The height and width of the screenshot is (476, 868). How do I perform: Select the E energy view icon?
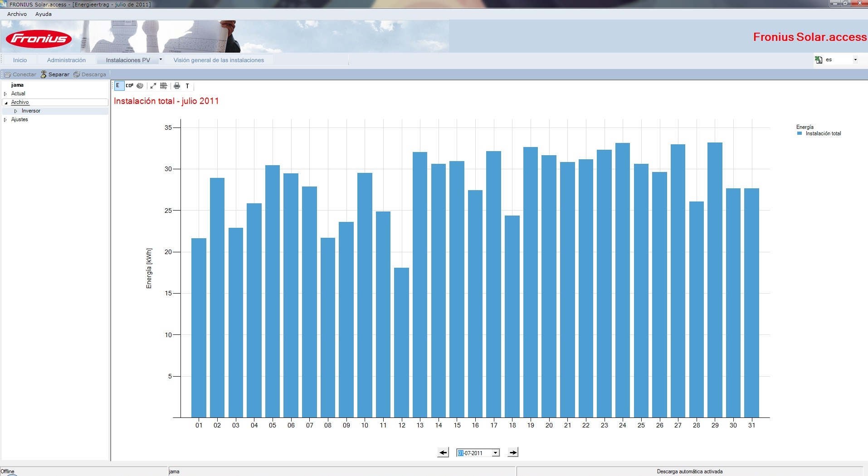[118, 86]
